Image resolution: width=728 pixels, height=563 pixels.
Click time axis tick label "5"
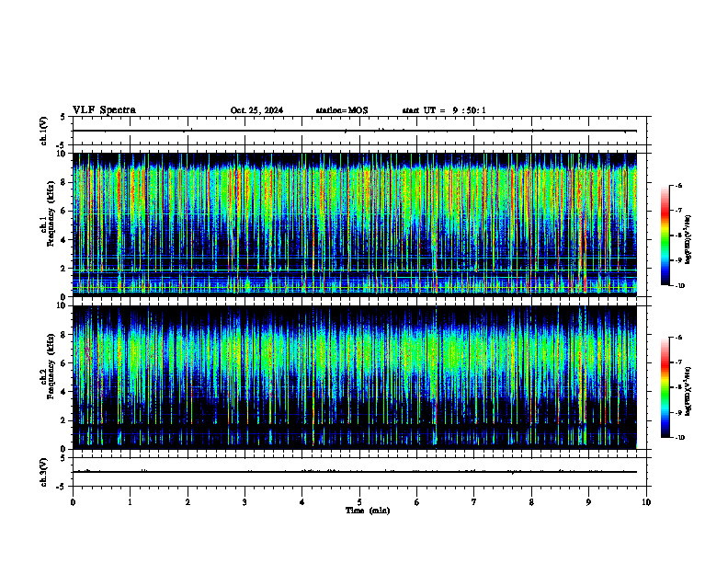point(359,502)
